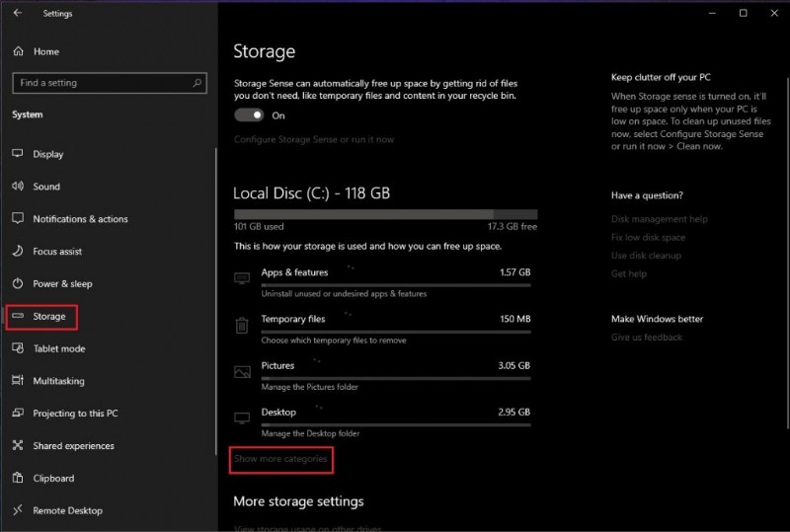Go back with the Settings back arrow

(18, 13)
